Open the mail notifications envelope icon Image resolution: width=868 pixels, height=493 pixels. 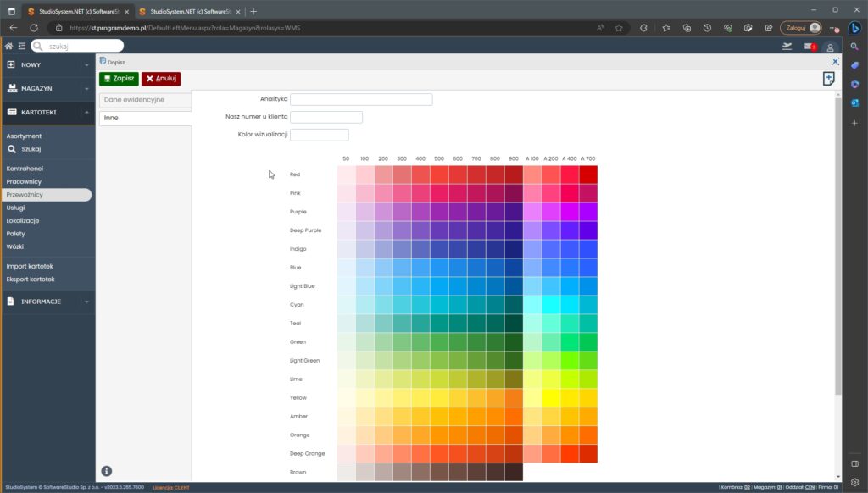point(809,46)
